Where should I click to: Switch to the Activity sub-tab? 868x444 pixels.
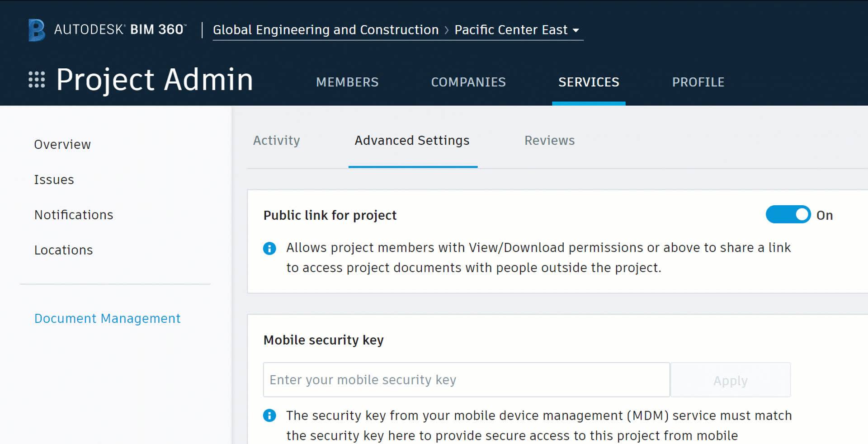pos(277,141)
